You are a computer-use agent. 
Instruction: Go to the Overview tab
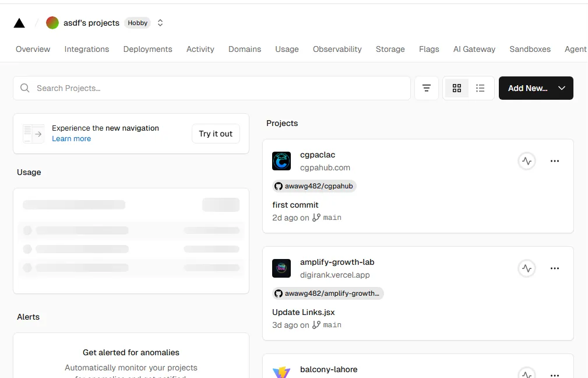[33, 49]
